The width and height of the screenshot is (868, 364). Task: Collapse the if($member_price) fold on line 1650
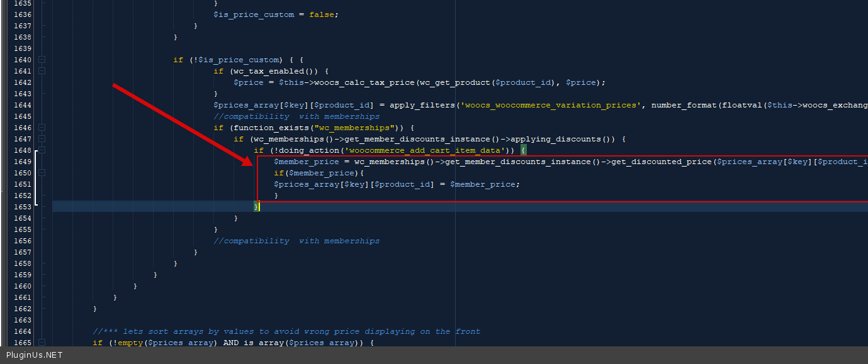point(42,173)
